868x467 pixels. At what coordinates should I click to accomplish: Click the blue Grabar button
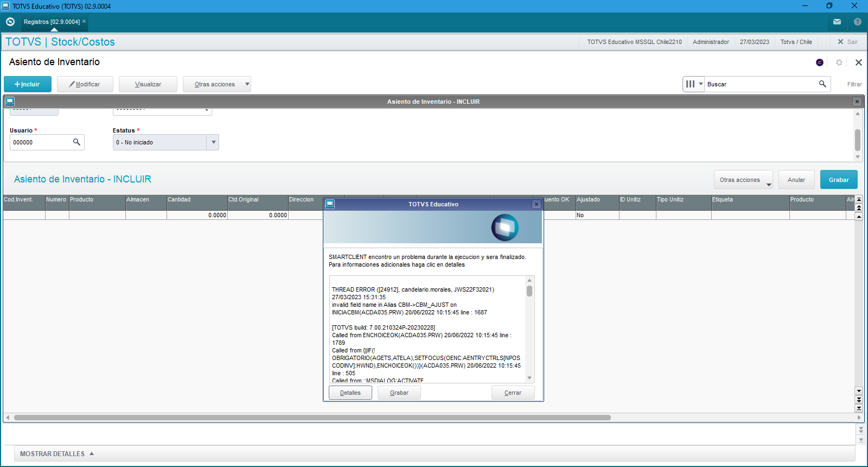(x=839, y=180)
